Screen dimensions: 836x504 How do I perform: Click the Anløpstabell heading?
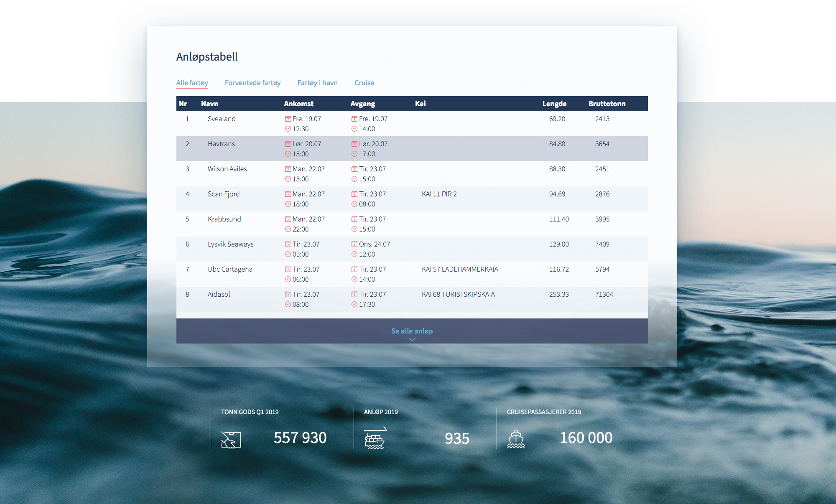pyautogui.click(x=207, y=57)
